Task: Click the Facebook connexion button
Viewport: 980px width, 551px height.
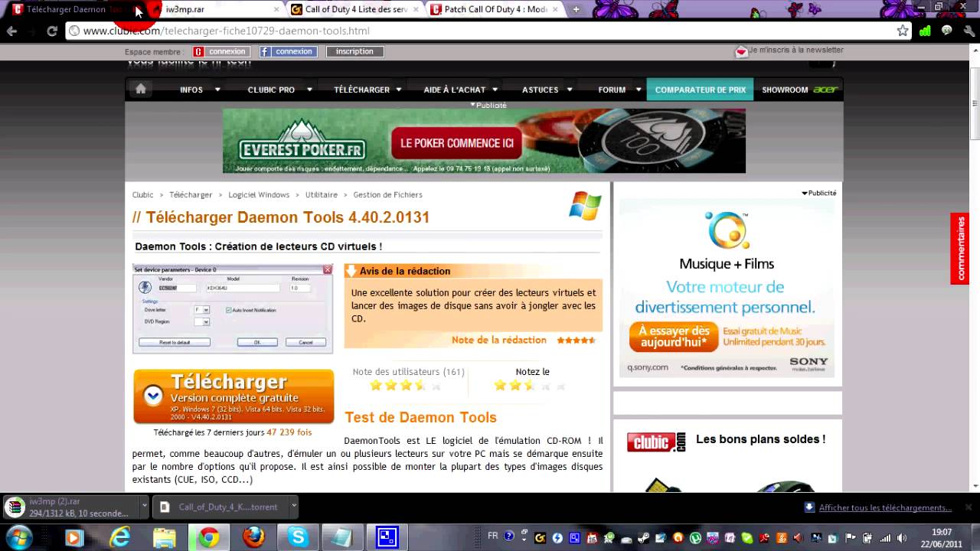Action: click(288, 51)
